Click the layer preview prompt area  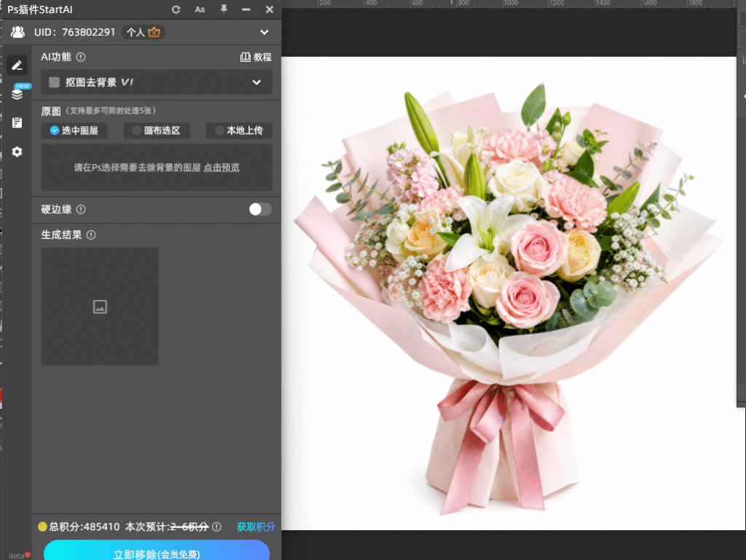[157, 167]
